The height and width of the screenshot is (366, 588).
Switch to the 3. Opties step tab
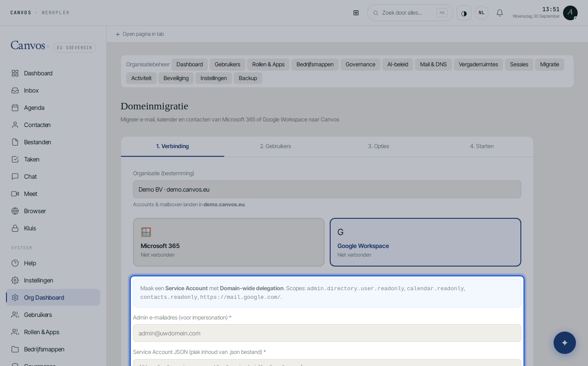pos(379,146)
